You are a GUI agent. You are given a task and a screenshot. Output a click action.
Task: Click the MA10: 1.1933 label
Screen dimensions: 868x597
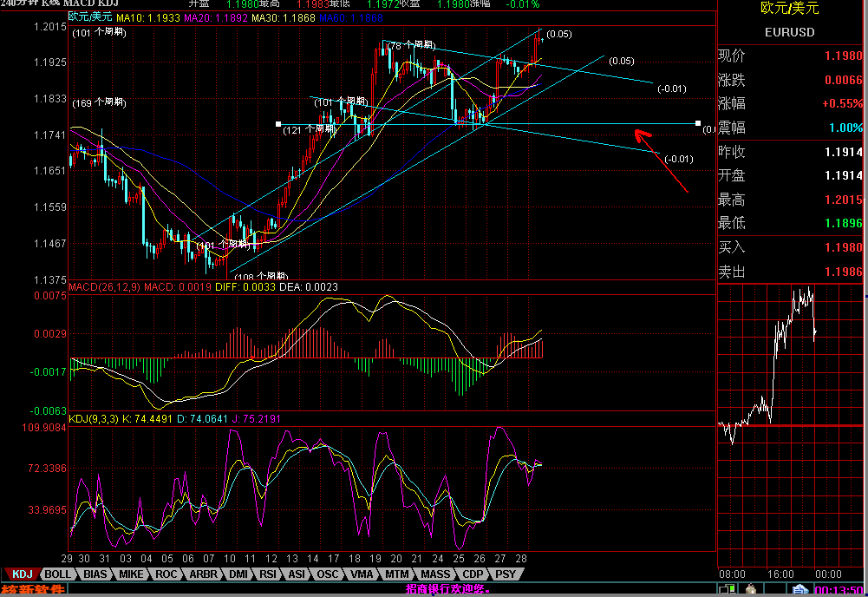[147, 17]
